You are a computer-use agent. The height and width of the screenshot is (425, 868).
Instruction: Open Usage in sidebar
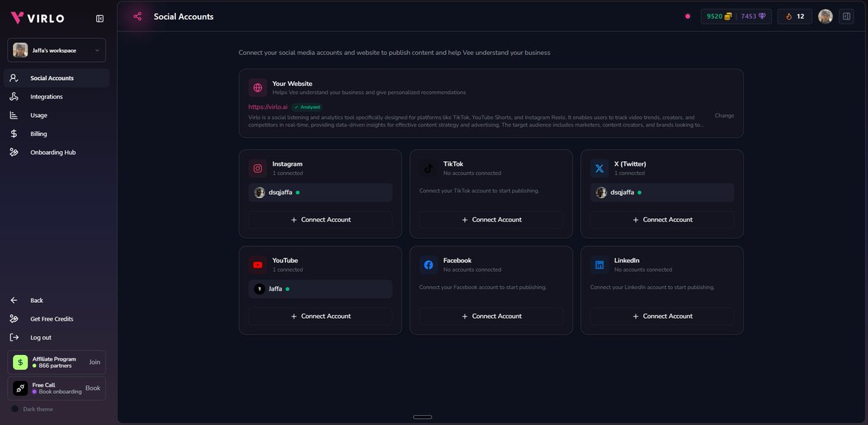[x=56, y=115]
